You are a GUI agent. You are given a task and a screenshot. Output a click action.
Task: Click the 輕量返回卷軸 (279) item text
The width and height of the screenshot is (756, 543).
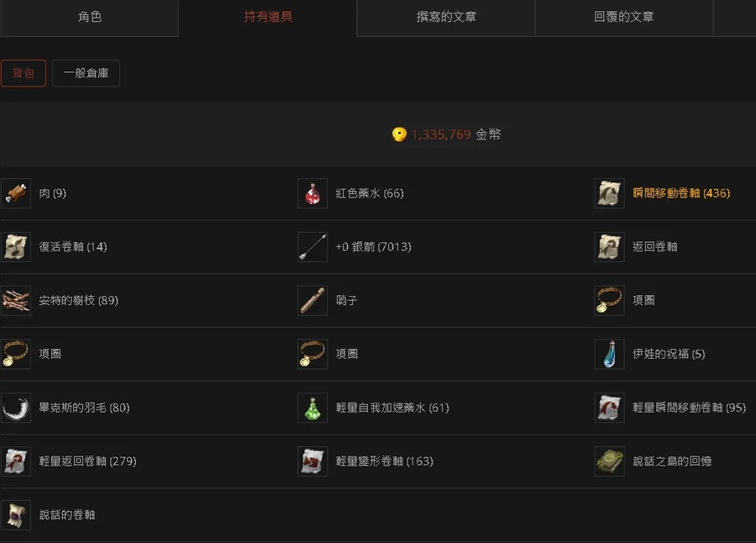coord(87,461)
